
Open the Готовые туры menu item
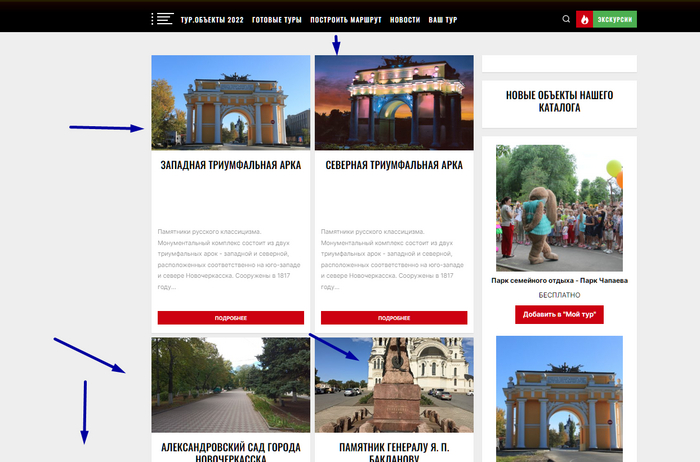pos(277,20)
